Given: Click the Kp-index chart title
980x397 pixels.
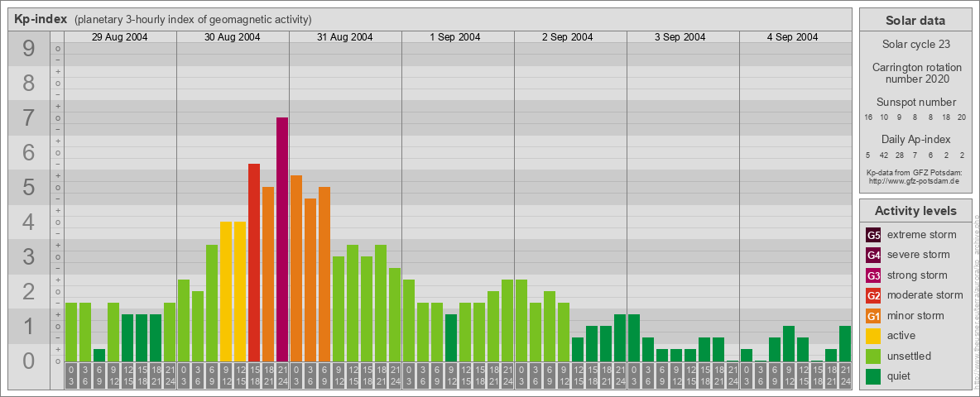Looking at the screenshot, I should click(41, 19).
